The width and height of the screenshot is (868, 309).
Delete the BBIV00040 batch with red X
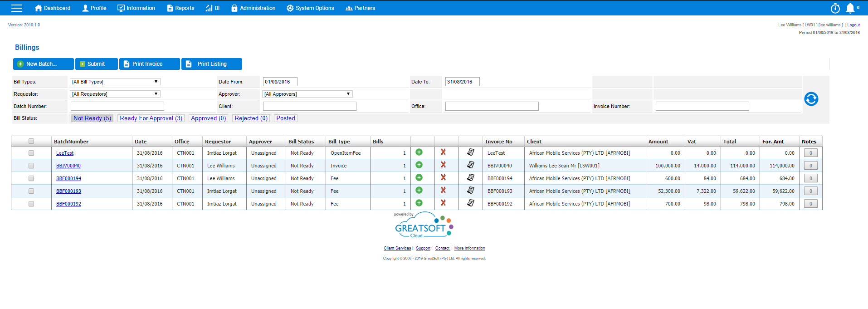[x=443, y=165]
